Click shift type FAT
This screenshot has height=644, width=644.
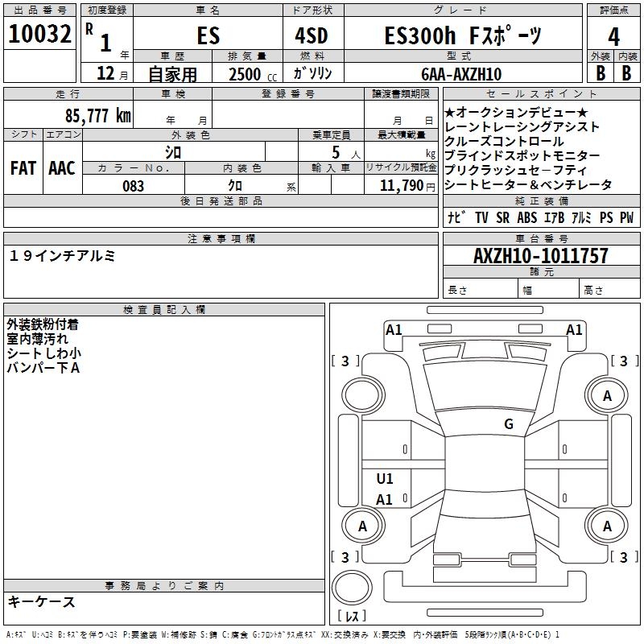23,168
